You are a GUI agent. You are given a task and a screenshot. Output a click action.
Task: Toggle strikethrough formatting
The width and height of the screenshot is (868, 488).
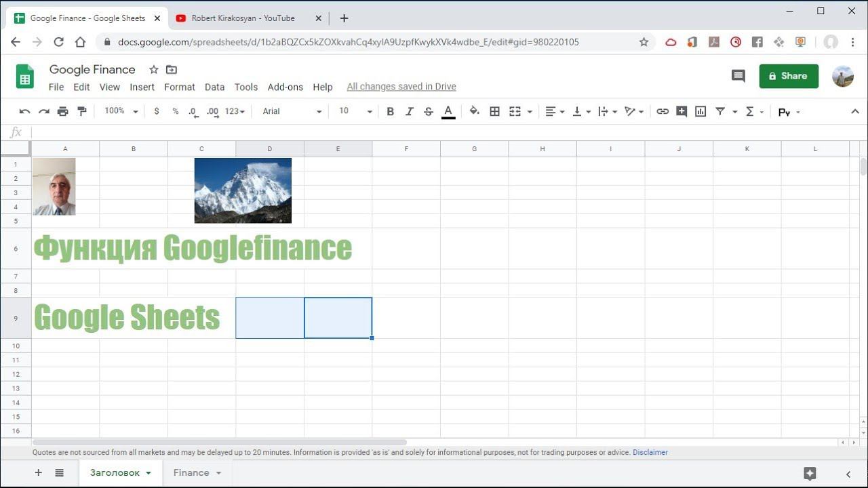pyautogui.click(x=429, y=112)
